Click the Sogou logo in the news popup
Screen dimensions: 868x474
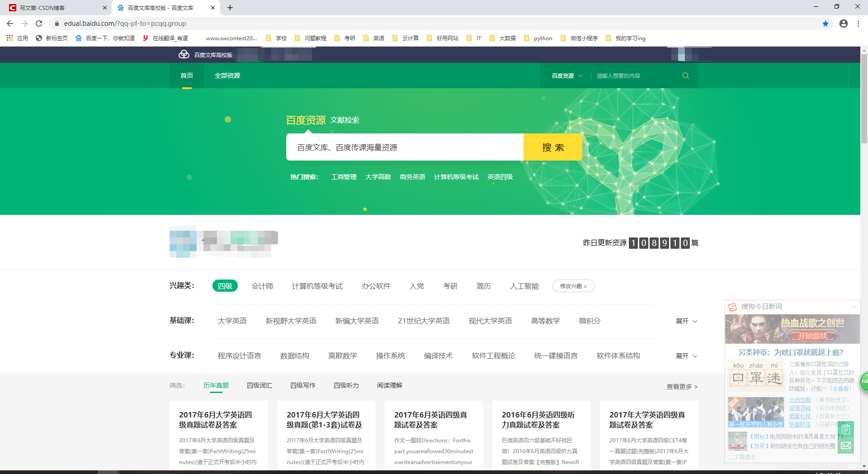732,307
